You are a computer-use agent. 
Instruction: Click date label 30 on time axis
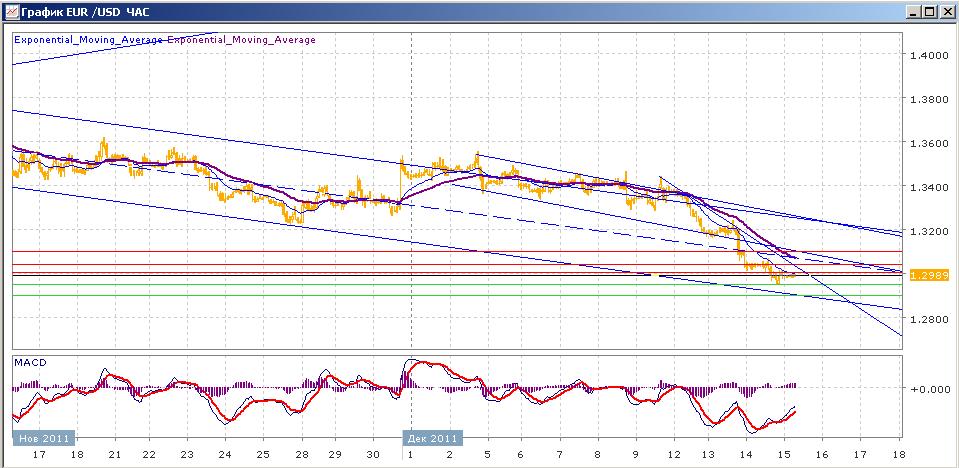(x=373, y=455)
